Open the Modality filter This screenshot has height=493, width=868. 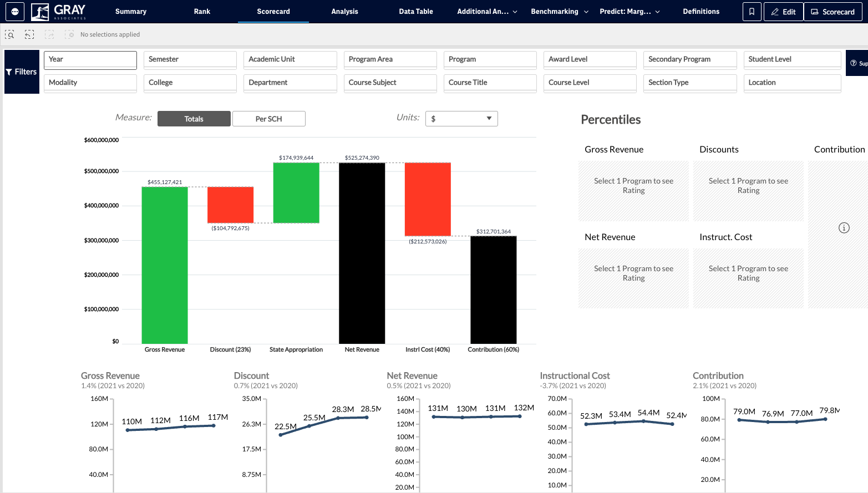coord(90,83)
